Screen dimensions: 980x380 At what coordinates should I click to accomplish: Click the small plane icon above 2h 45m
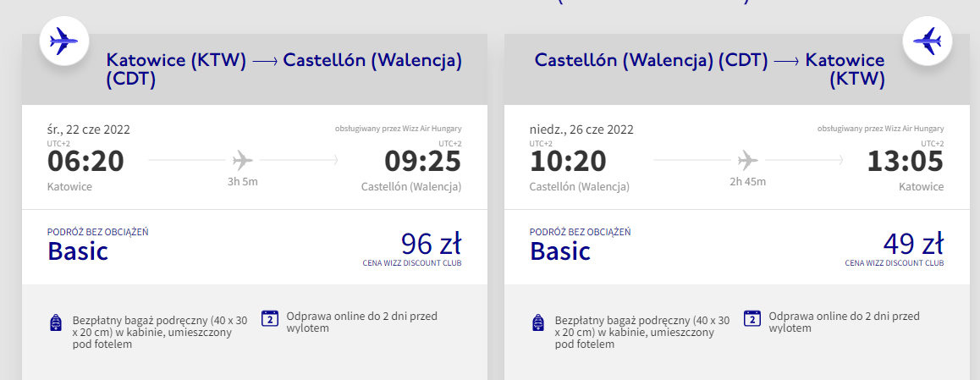tap(747, 159)
